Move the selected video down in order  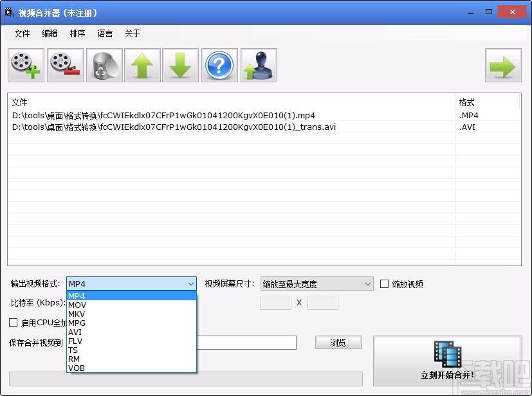(x=181, y=65)
